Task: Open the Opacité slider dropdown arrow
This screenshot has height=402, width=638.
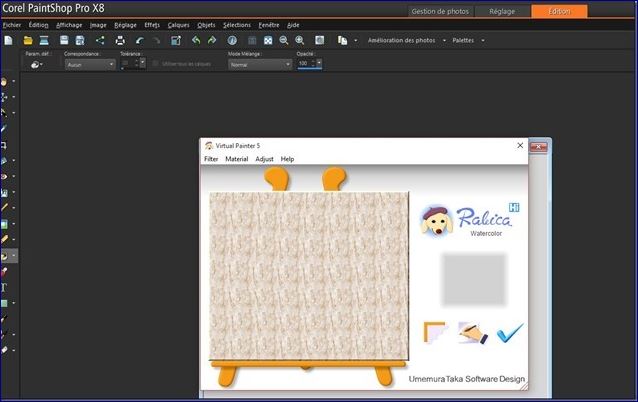Action: (x=319, y=63)
